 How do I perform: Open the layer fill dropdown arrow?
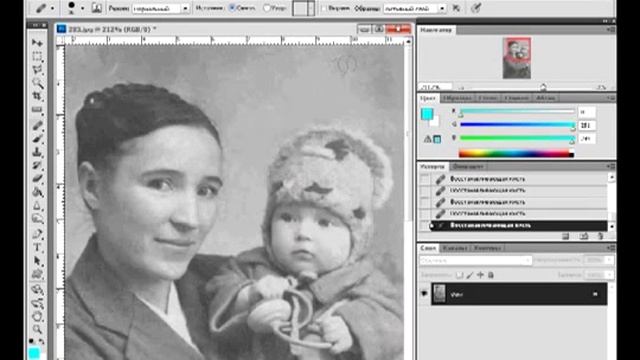[x=609, y=275]
